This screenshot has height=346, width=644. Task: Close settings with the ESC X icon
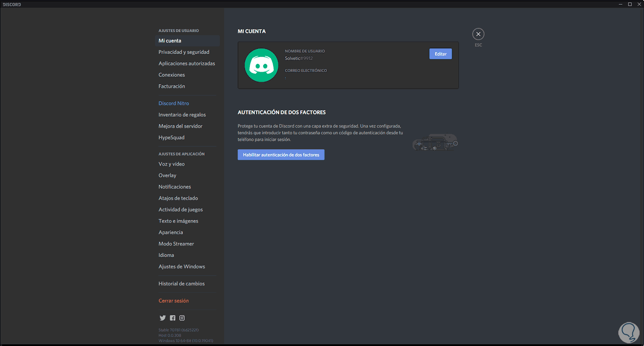(478, 34)
